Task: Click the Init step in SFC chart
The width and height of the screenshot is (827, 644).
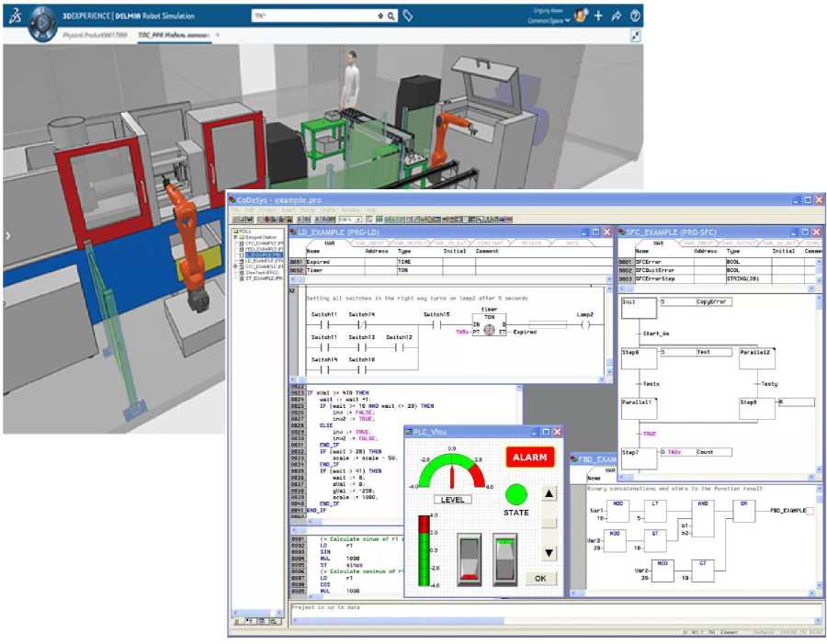Action: pyautogui.click(x=639, y=308)
